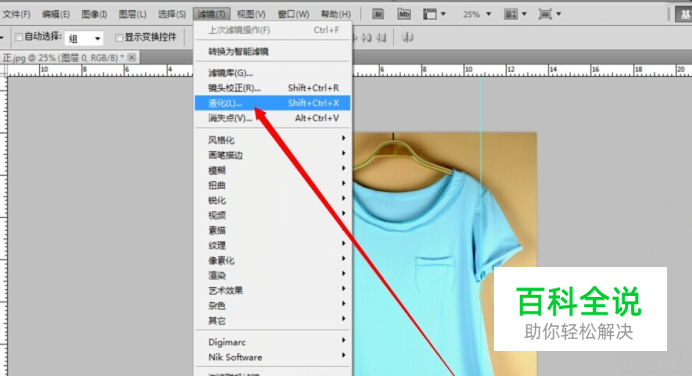This screenshot has height=376, width=692.
Task: Open the 像素化 filter category
Action: 272,260
